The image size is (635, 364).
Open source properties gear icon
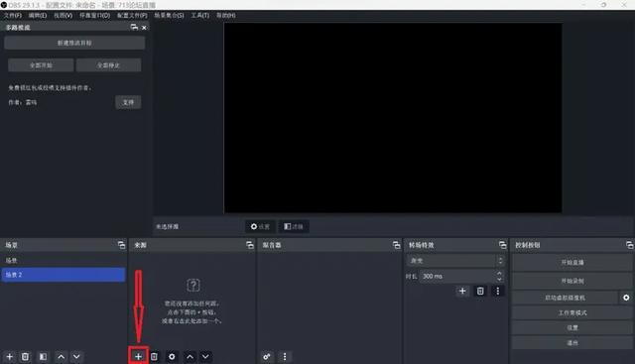[x=172, y=356]
